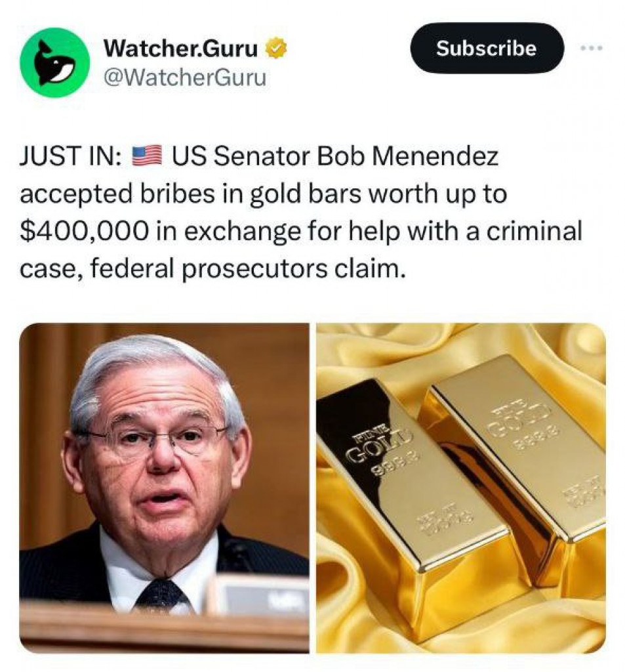Click the gold verified badge
Viewport: 625px width, 672px height.
click(276, 49)
